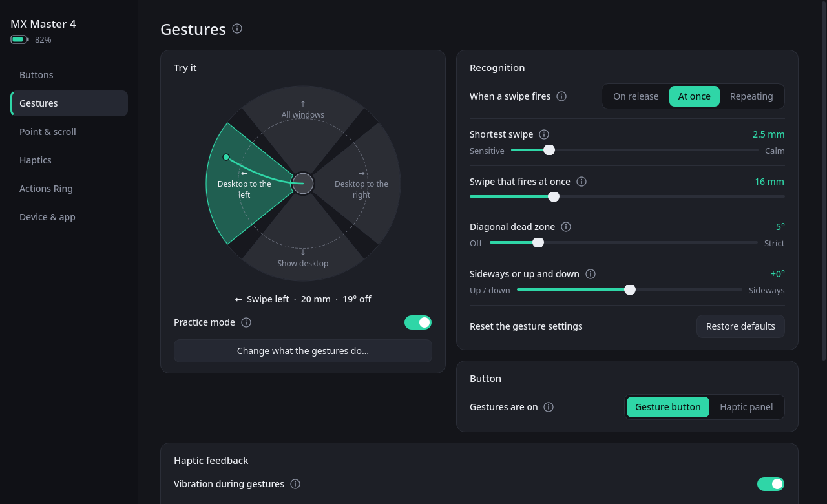
Task: Click Restore defaults button
Action: [x=740, y=326]
